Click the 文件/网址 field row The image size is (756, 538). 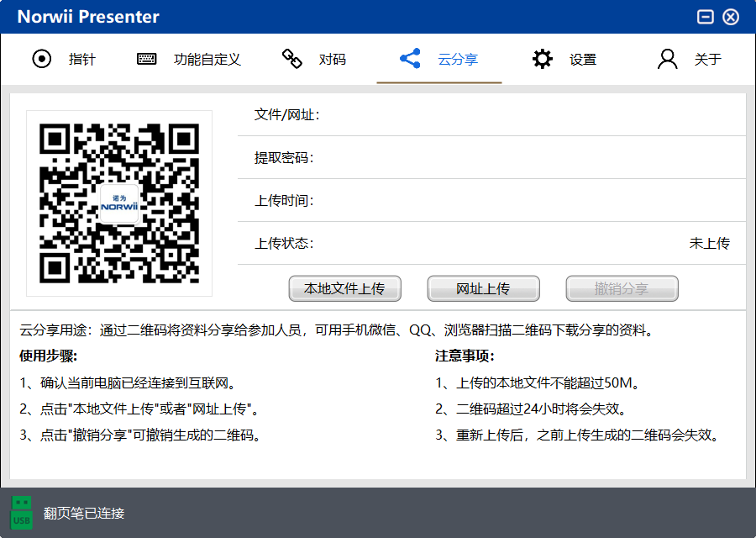[491, 115]
